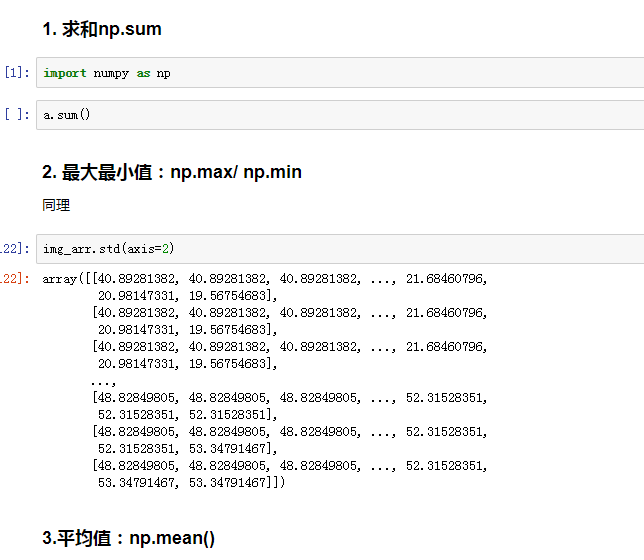644x560 pixels.
Task: Click the standalone '...,' row in the output
Action: pyautogui.click(x=104, y=382)
